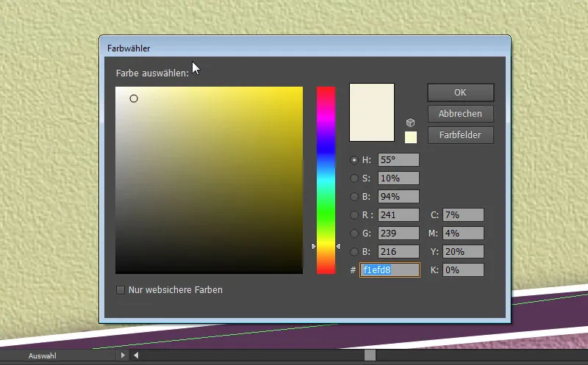The width and height of the screenshot is (588, 365).
Task: Click the horizontal scrollbar thumb
Action: point(370,355)
